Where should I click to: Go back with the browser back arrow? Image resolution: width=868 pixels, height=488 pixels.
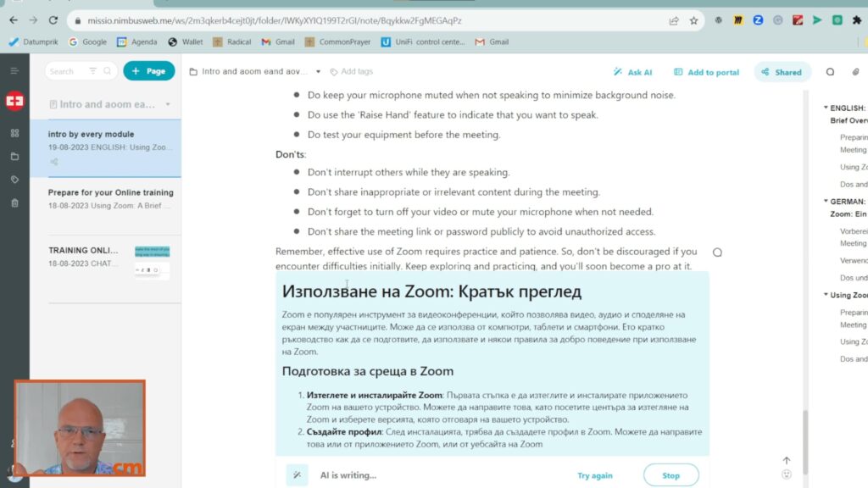[14, 20]
